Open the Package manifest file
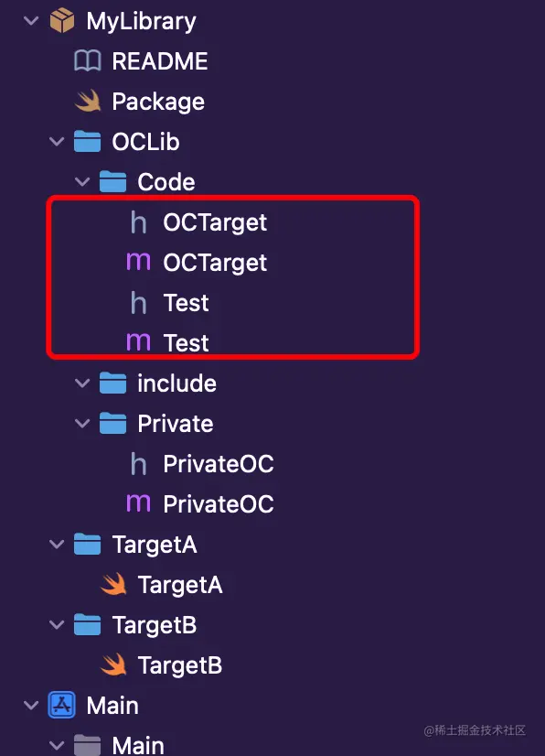Screen dimensions: 545x756 [155, 101]
